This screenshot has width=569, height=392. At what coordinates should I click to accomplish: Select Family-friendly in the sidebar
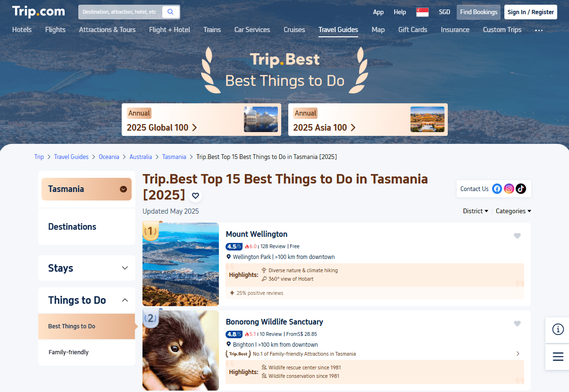point(68,352)
